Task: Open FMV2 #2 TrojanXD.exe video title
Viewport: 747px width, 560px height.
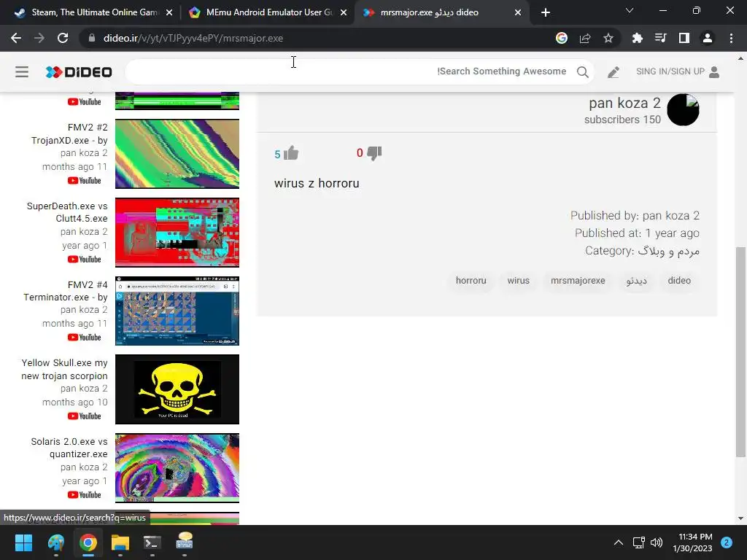Action: (69, 134)
